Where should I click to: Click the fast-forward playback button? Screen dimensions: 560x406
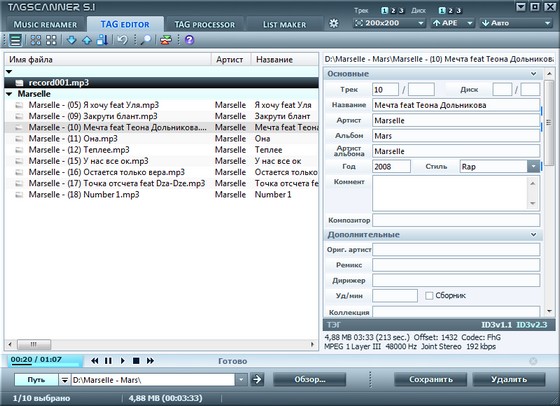coord(150,361)
